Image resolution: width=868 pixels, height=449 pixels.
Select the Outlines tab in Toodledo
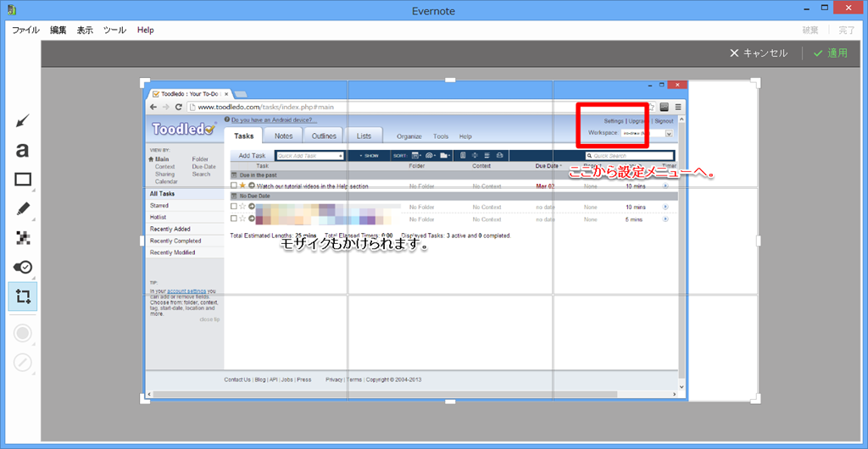click(x=324, y=136)
